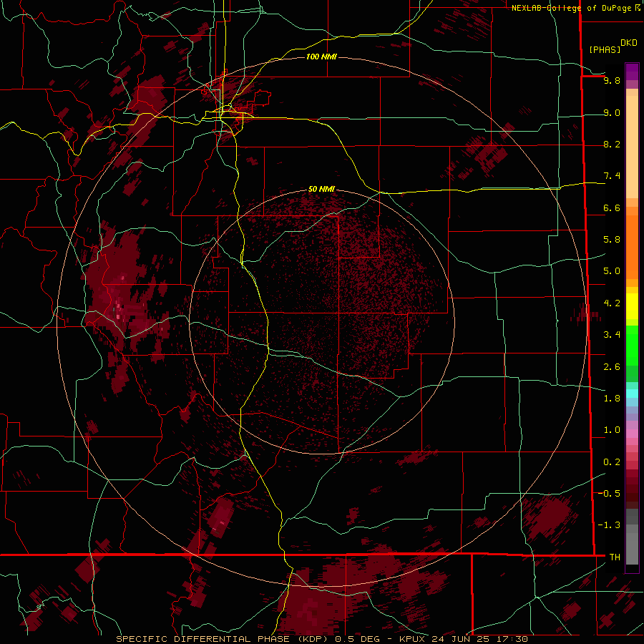The image size is (644, 644).
Task: Click the -1.3 legend value
Action: (x=609, y=525)
